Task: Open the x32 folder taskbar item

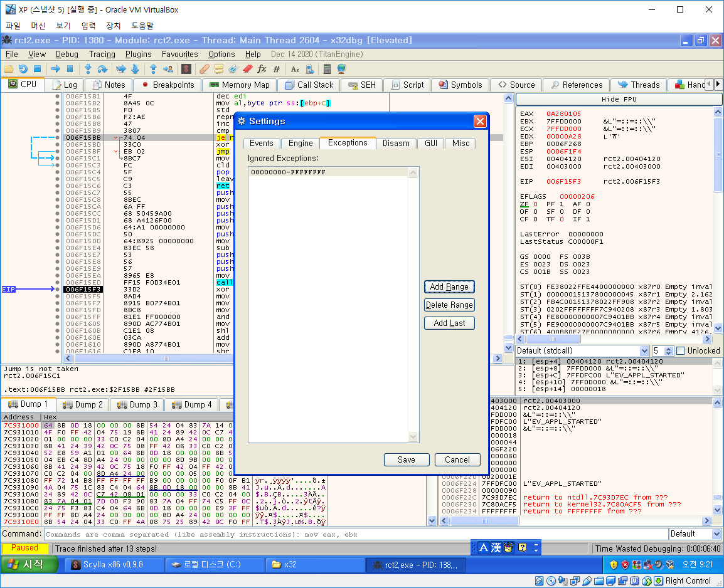Action: [x=316, y=564]
